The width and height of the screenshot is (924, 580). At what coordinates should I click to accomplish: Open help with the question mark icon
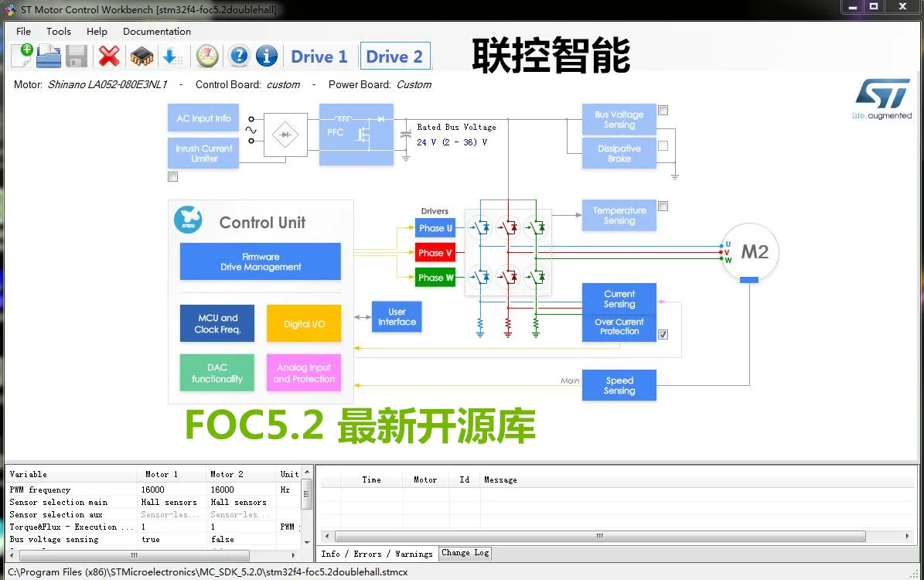point(239,56)
